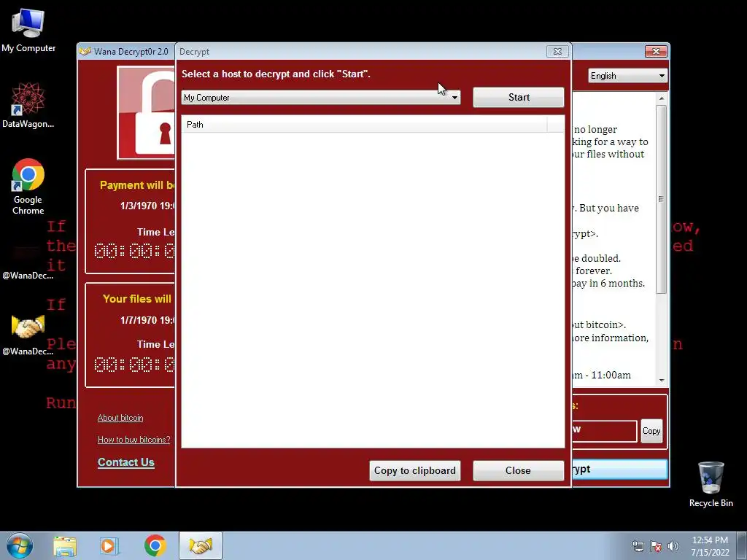Click the Start button in Decrypt dialog

pyautogui.click(x=519, y=97)
